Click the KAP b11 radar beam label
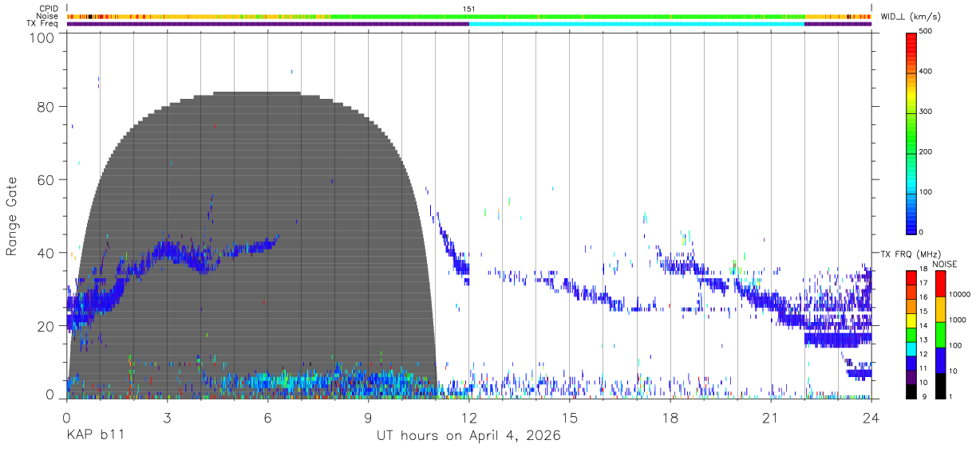The height and width of the screenshot is (452, 980). point(95,436)
